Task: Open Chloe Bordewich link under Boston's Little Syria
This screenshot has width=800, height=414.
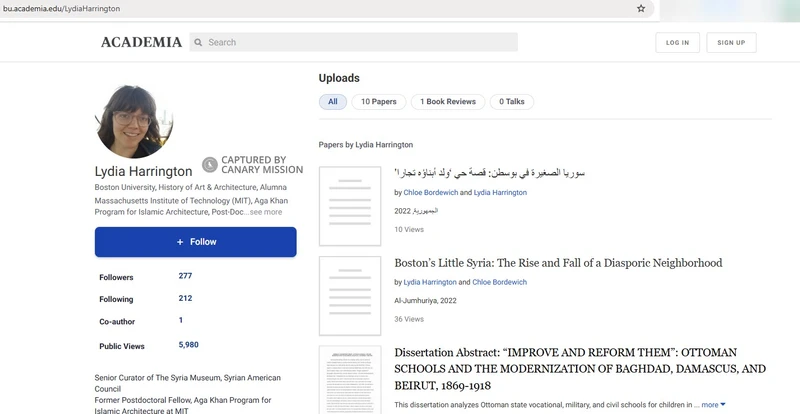Action: tap(499, 282)
